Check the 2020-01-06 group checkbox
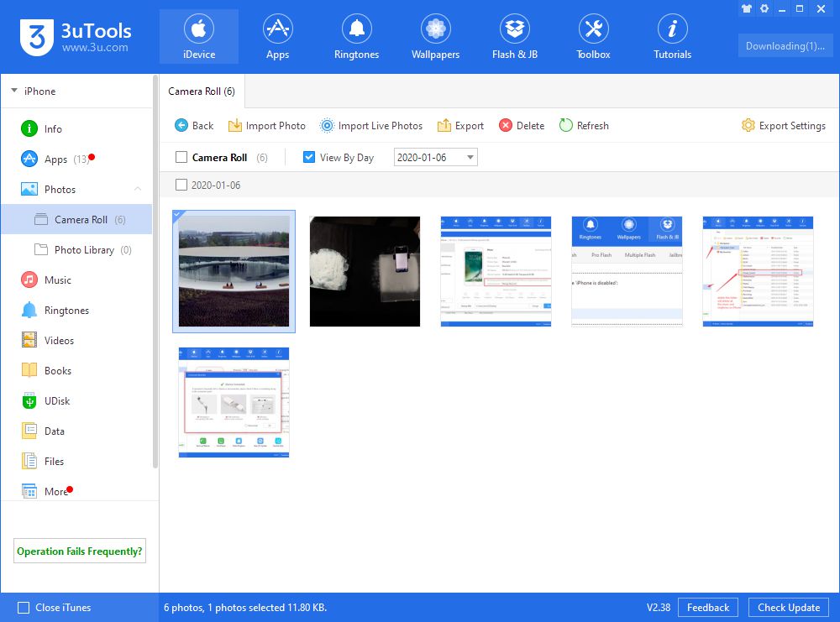This screenshot has height=622, width=840. point(181,186)
